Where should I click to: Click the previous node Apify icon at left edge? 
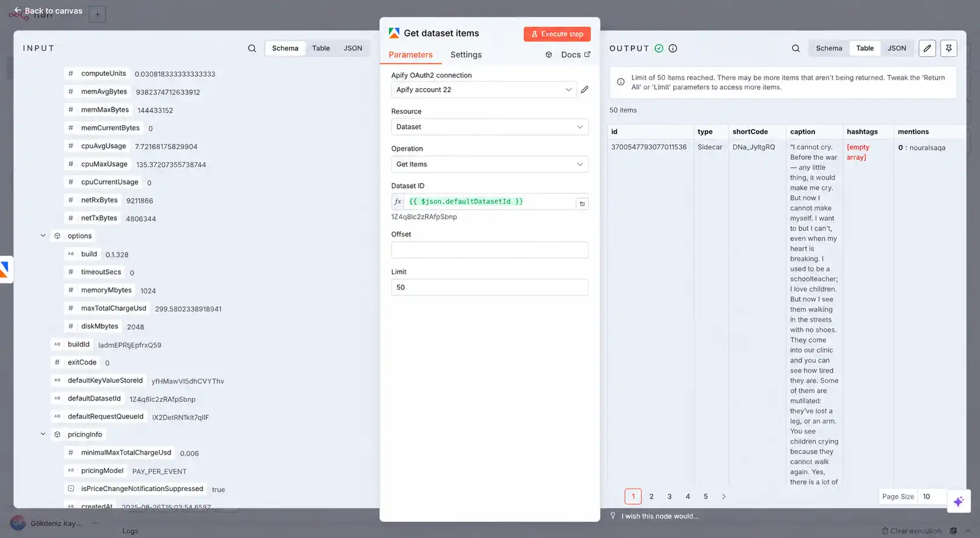pyautogui.click(x=5, y=269)
